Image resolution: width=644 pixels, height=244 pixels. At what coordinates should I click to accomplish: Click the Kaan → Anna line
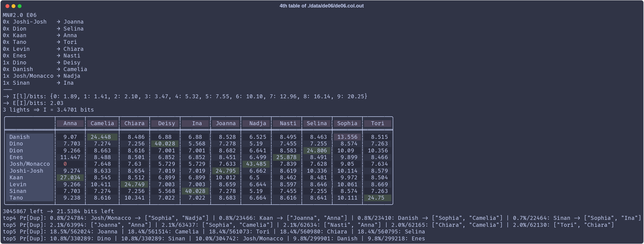(40, 35)
